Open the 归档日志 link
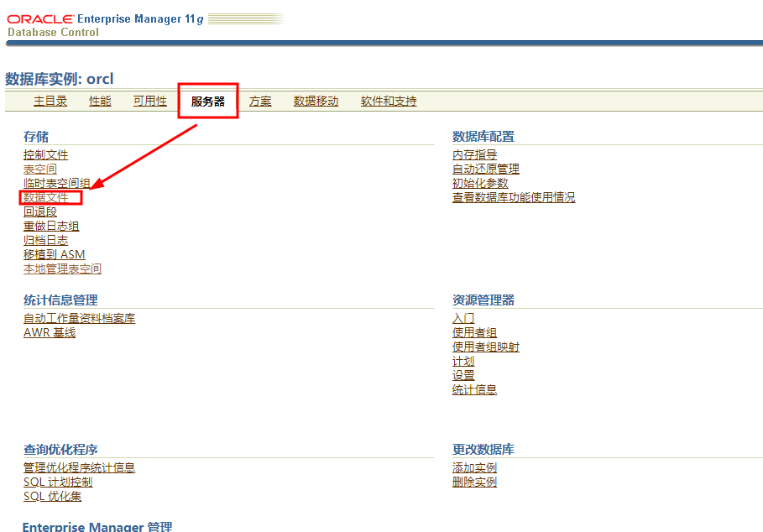This screenshot has width=763, height=532. click(x=45, y=240)
